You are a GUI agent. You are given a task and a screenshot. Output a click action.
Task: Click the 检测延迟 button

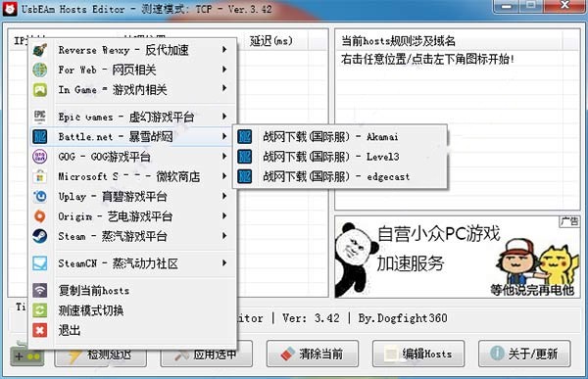[101, 354]
